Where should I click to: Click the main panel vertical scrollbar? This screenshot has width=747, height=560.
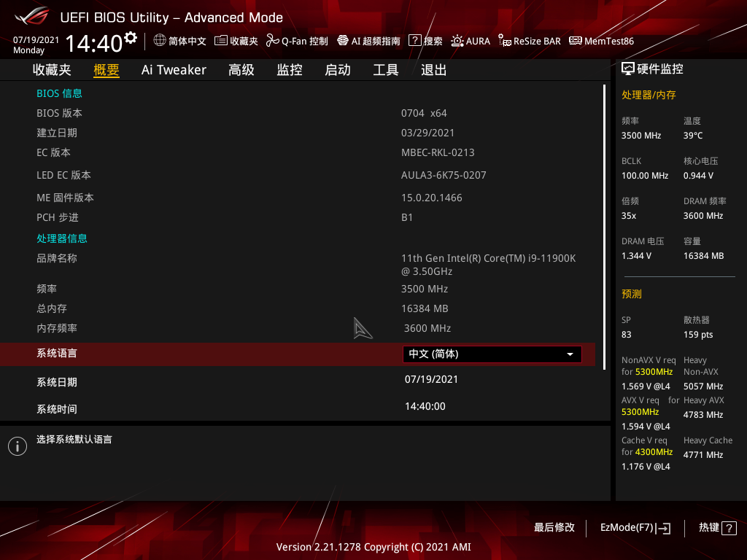(604, 227)
